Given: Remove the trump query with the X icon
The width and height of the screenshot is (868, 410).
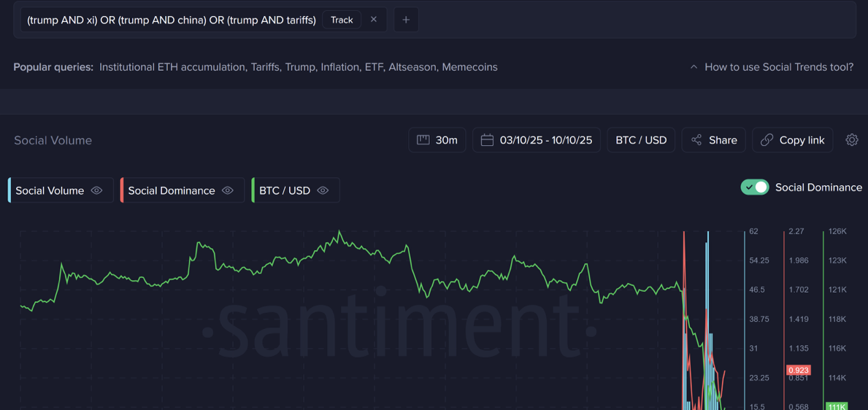Looking at the screenshot, I should coord(374,20).
